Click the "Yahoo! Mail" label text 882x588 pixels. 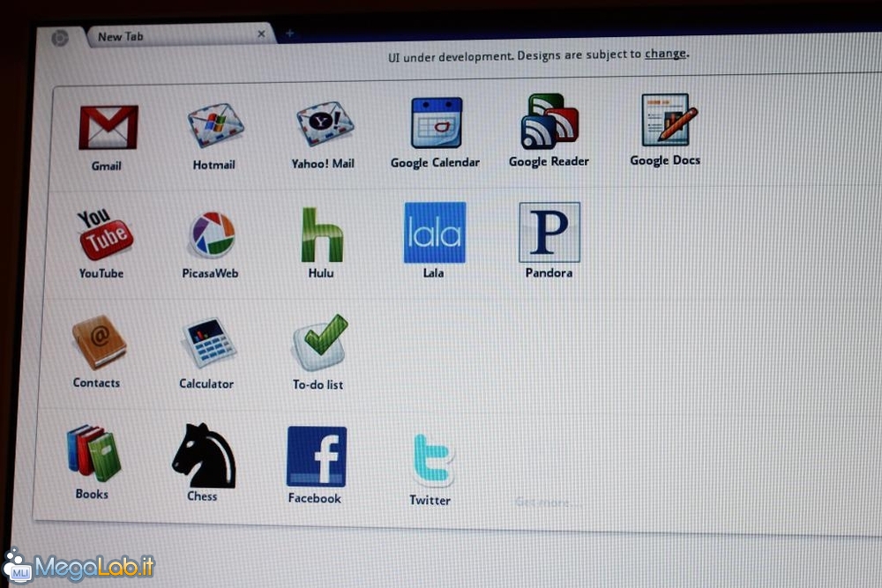(x=323, y=164)
